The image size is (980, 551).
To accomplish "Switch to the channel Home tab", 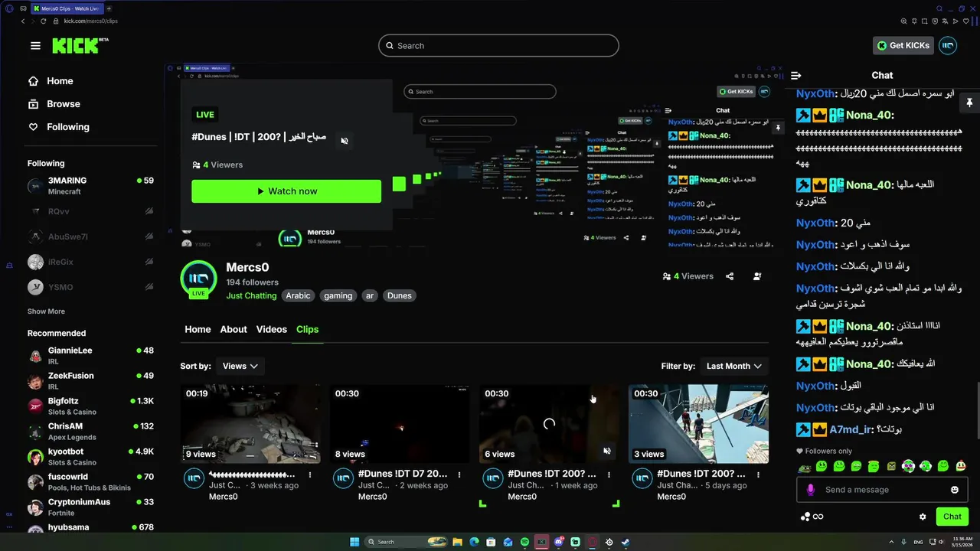I will 198,329.
